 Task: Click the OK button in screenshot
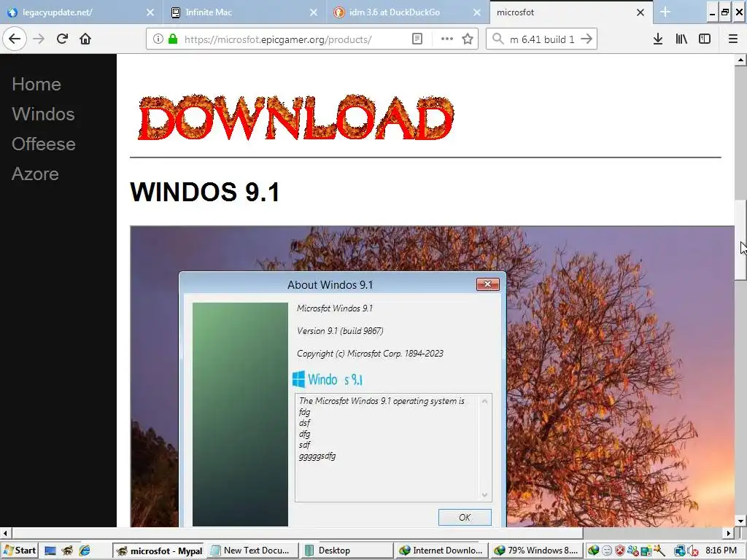point(465,518)
